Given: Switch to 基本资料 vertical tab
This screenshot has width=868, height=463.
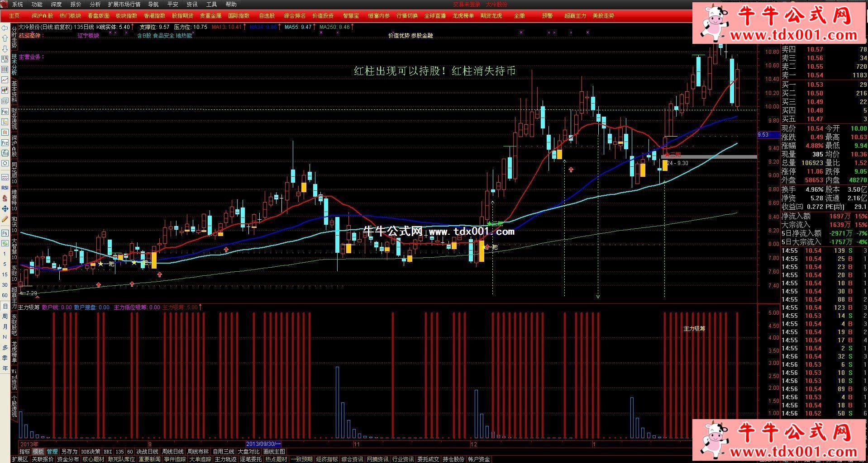Looking at the screenshot, I should pyautogui.click(x=14, y=92).
